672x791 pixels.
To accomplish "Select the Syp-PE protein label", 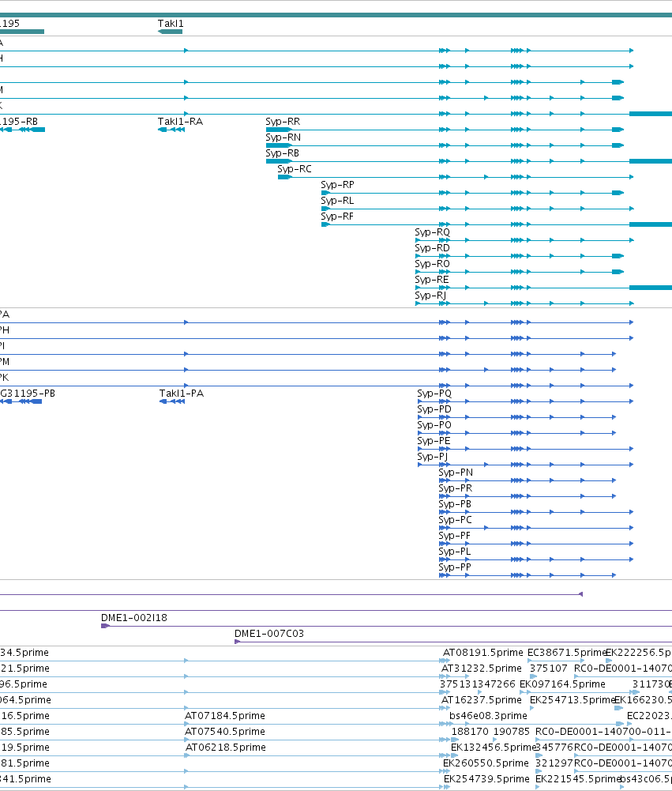I will pyautogui.click(x=434, y=441).
